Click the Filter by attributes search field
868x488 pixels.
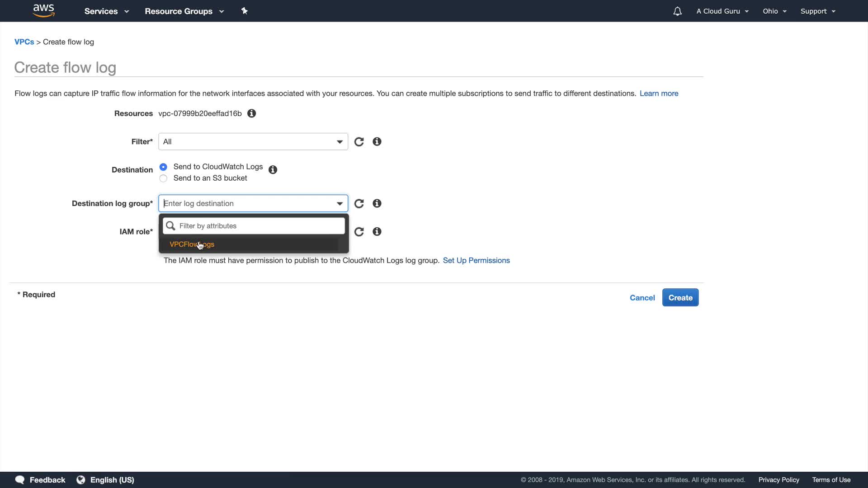(x=260, y=226)
